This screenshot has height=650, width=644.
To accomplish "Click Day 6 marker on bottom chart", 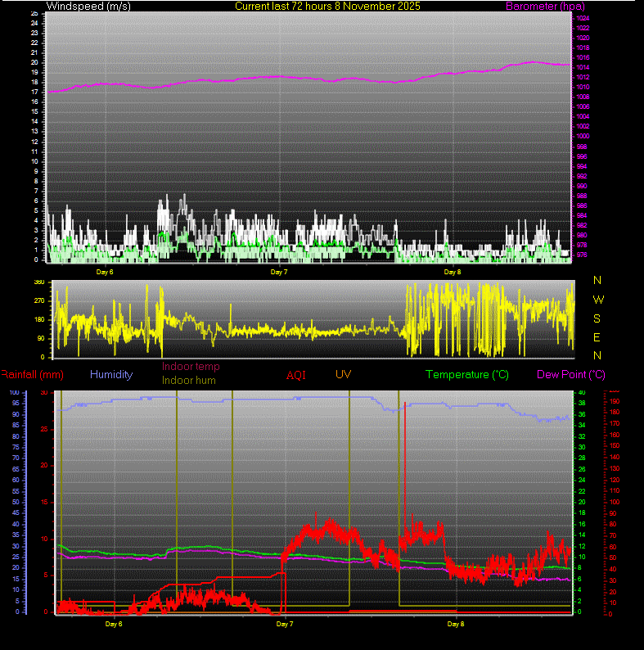I will [x=114, y=624].
